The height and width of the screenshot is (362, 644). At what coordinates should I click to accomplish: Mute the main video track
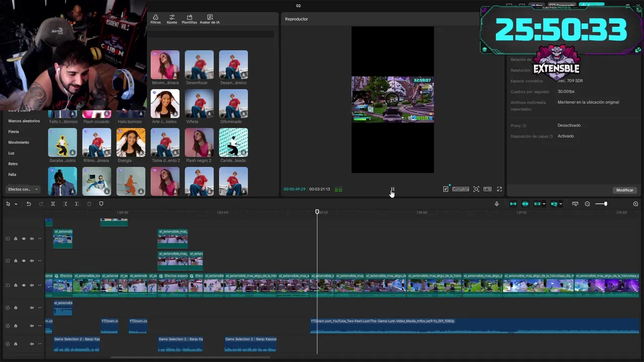tap(32, 285)
